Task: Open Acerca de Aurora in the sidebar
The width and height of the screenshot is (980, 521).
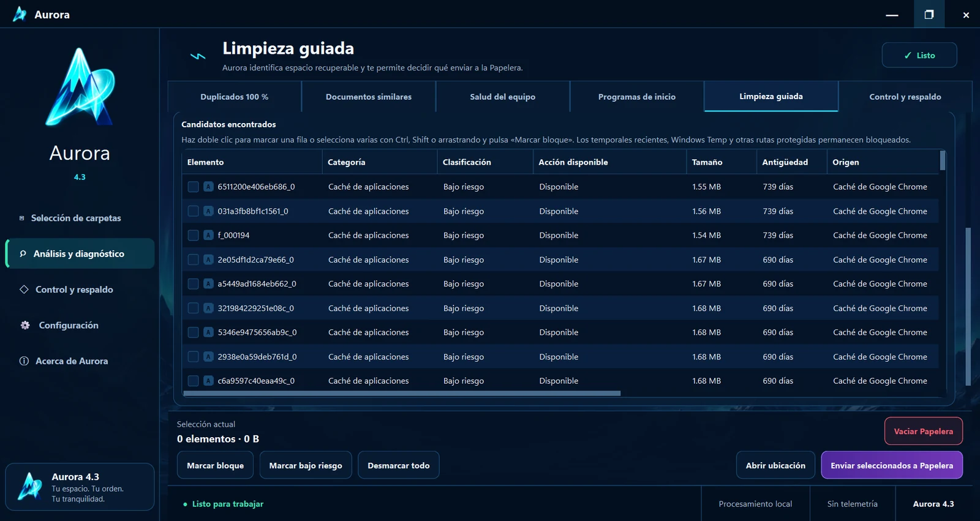Action: click(80, 361)
